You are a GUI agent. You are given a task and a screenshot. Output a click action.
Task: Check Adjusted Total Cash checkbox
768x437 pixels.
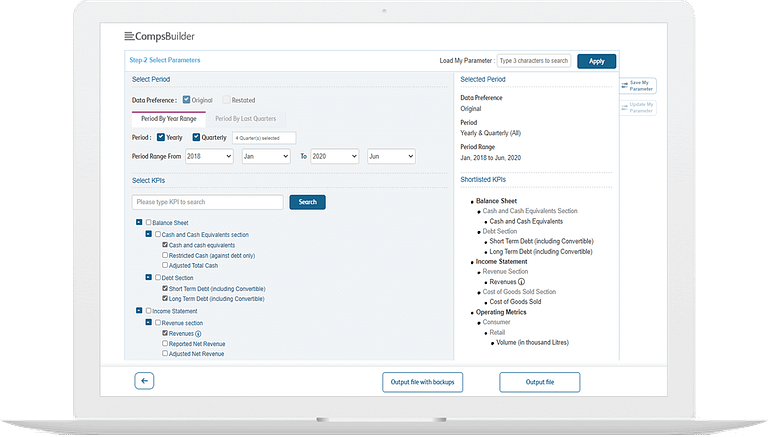coord(165,265)
